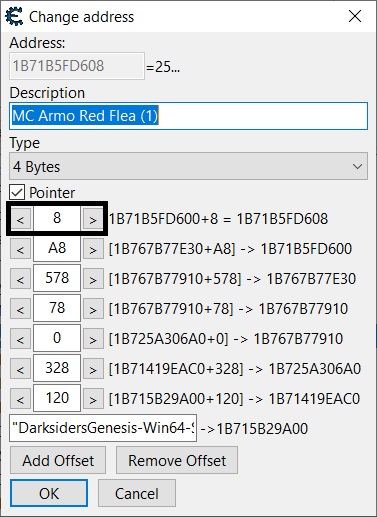Click the offset field containing 78
377x517 pixels.
(57, 308)
